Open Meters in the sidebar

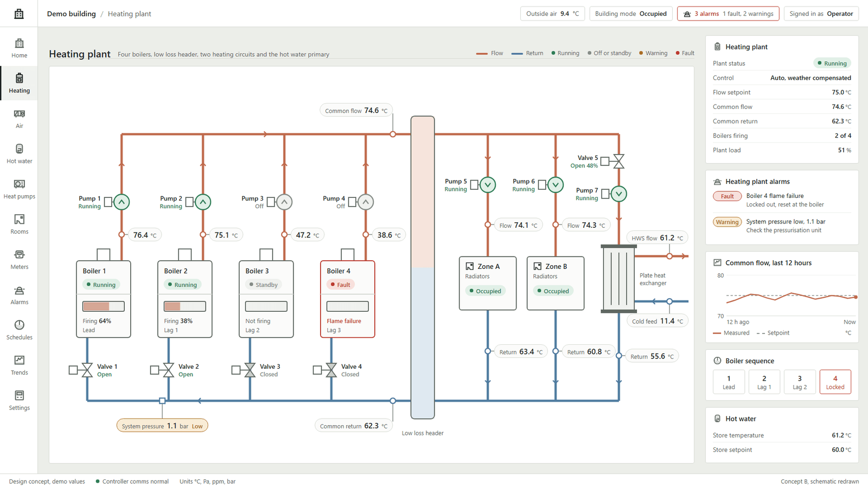[x=19, y=260]
